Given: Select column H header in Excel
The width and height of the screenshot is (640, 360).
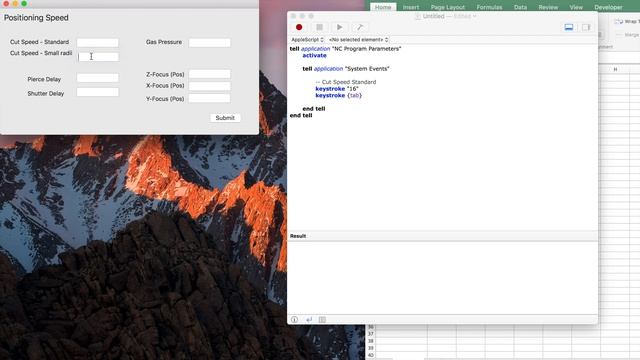Looking at the screenshot, I should pyautogui.click(x=615, y=69).
